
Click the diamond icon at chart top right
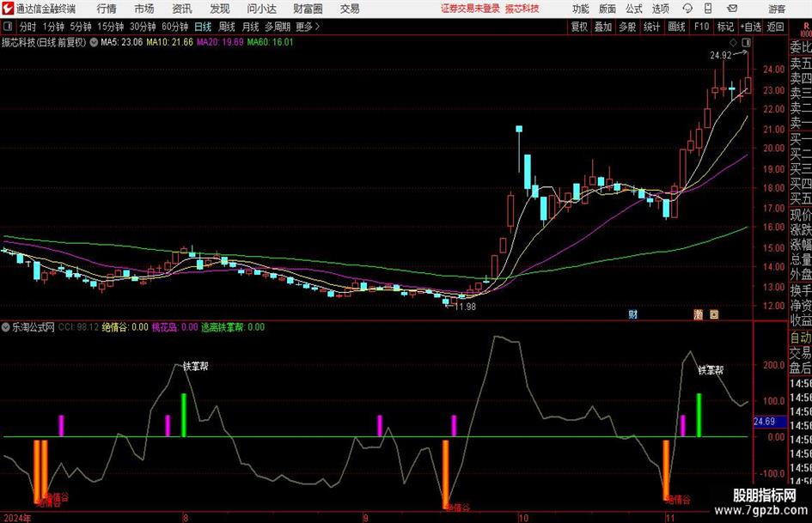pos(733,42)
